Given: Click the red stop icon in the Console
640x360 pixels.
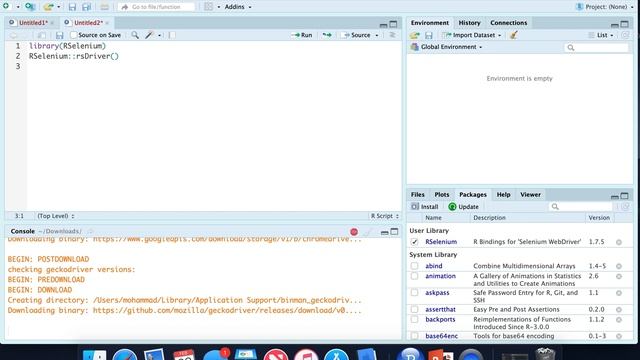Looking at the screenshot, I should tap(354, 232).
